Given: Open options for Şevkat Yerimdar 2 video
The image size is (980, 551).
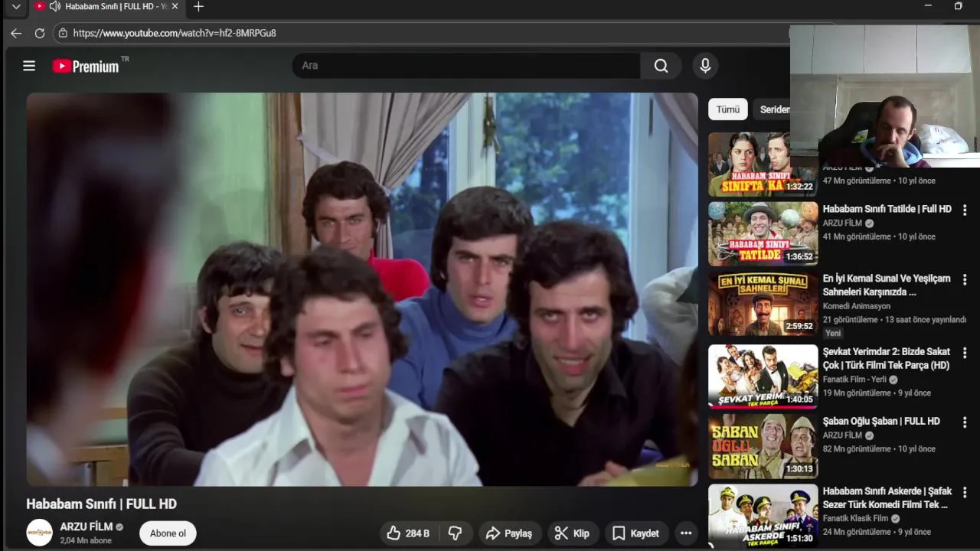Looking at the screenshot, I should coord(965,352).
